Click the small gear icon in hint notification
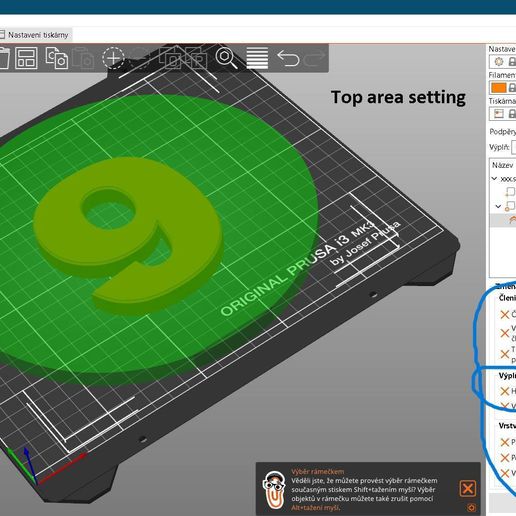Image resolution: width=516 pixels, height=516 pixels. click(471, 508)
